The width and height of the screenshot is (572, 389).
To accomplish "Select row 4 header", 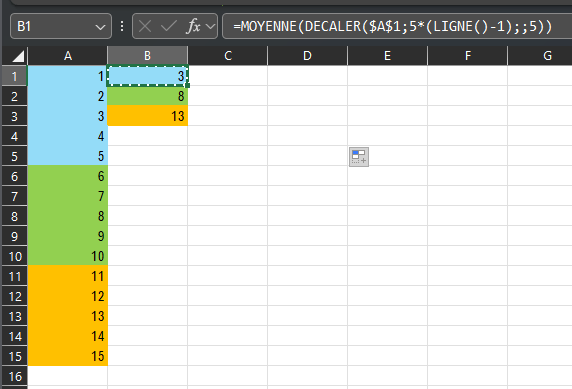I will click(x=14, y=136).
